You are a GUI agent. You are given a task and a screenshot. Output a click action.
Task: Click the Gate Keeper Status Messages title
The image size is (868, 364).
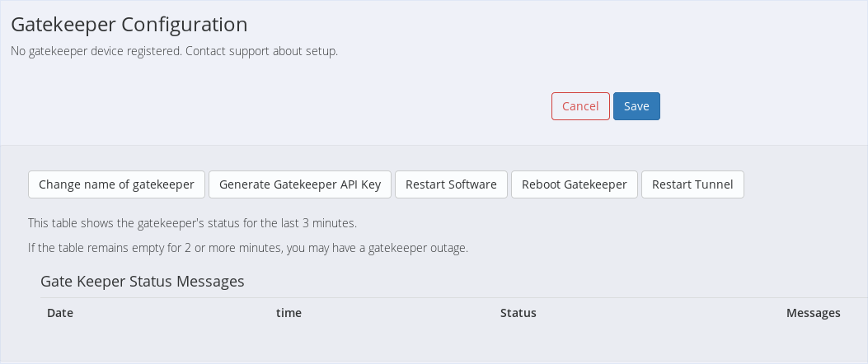pyautogui.click(x=143, y=282)
